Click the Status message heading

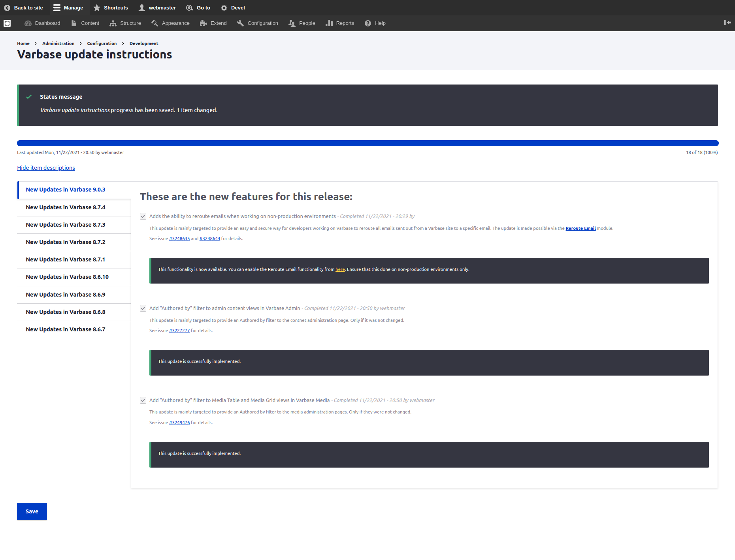[x=61, y=97]
